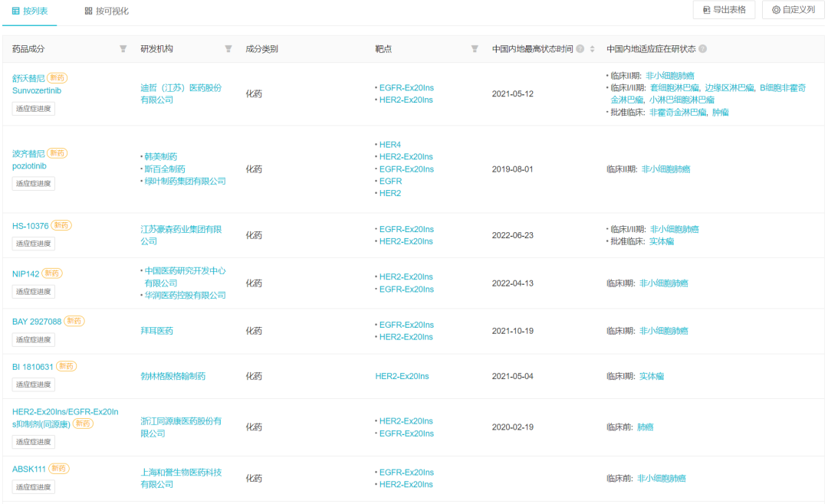Open 自定义列 column settings
The height and width of the screenshot is (504, 828).
pyautogui.click(x=793, y=9)
